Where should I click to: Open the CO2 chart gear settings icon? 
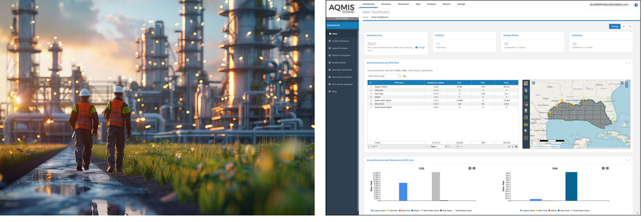point(470,168)
